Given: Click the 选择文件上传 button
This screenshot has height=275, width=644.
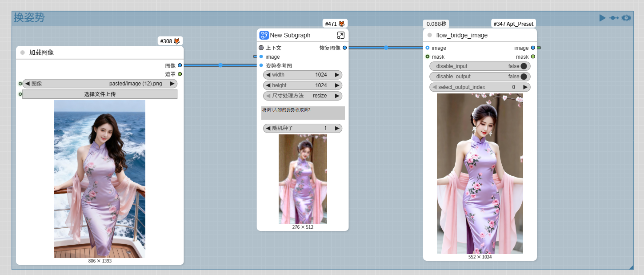Looking at the screenshot, I should [x=100, y=94].
